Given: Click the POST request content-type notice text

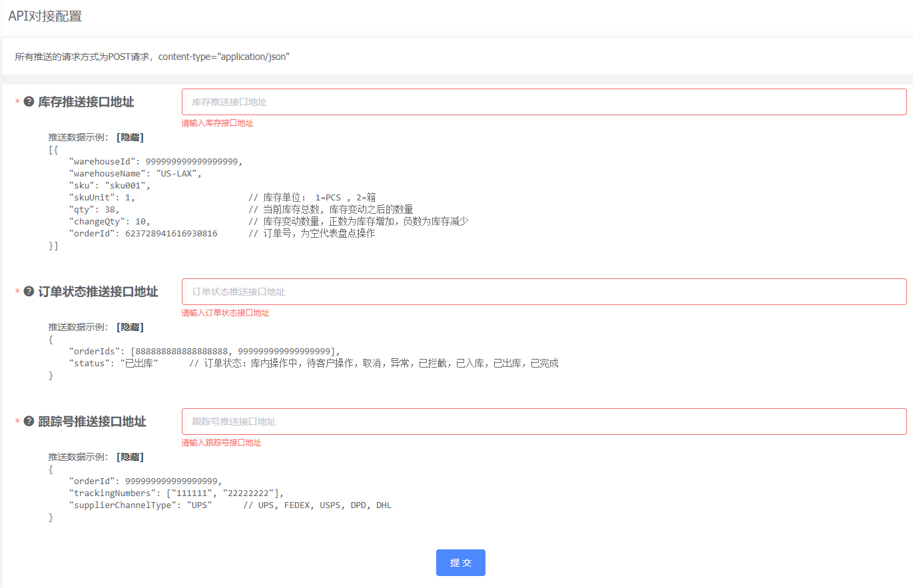Looking at the screenshot, I should pos(152,57).
